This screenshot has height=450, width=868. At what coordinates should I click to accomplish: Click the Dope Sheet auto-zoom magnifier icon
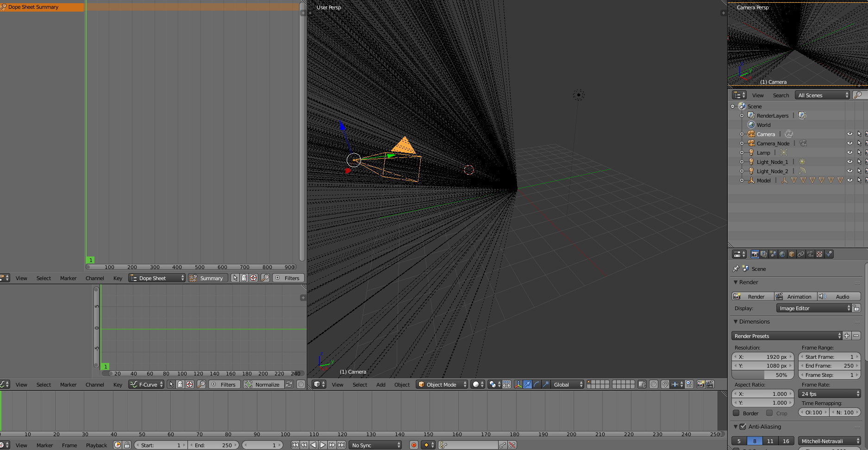265,278
